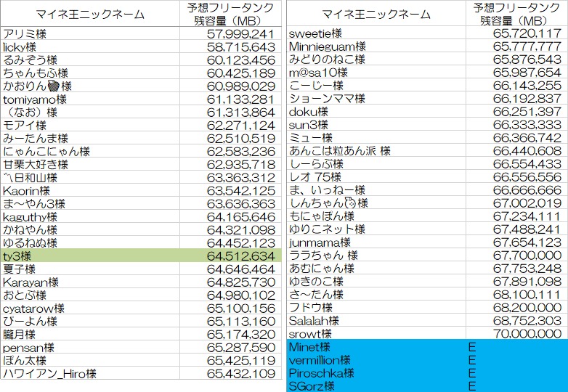Click the pensan様 cell
Viewport: 568px width, 392px height.
pyautogui.click(x=90, y=347)
